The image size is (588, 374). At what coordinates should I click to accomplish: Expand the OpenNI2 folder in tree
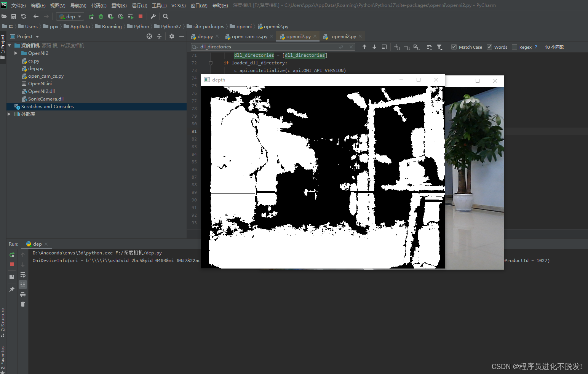point(16,53)
